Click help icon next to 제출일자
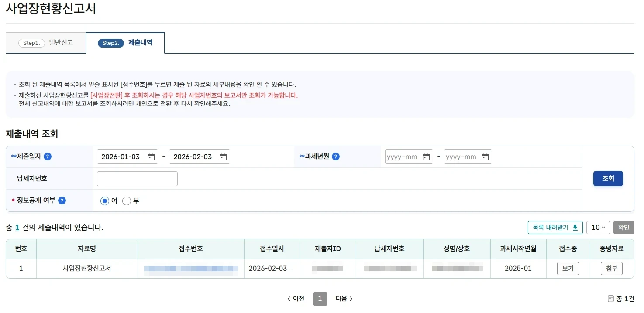Image resolution: width=644 pixels, height=313 pixels. (48, 157)
